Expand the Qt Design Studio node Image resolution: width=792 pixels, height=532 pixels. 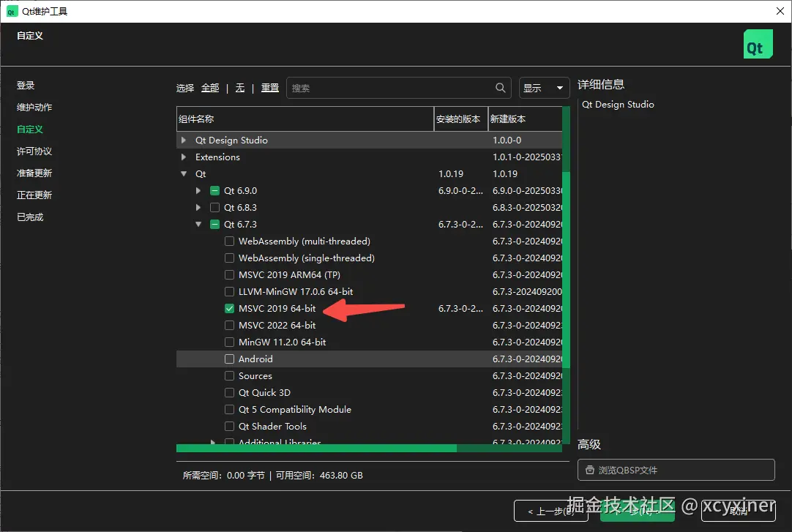[184, 141]
